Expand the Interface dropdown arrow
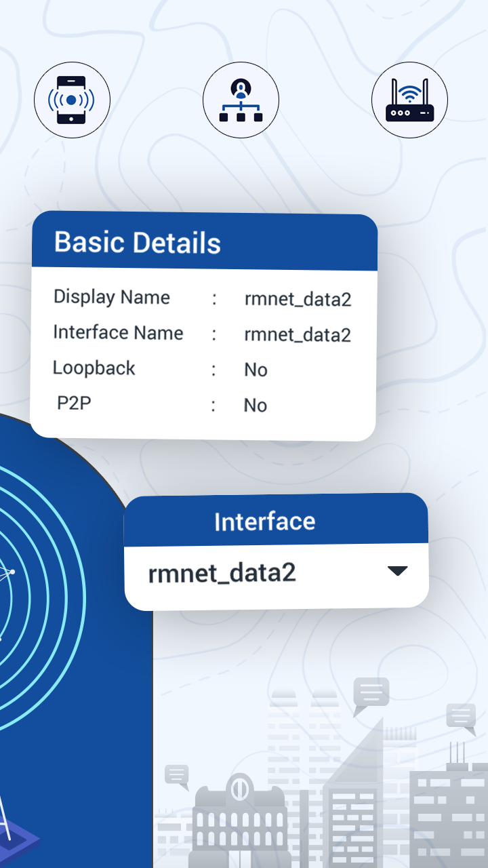 click(x=397, y=571)
